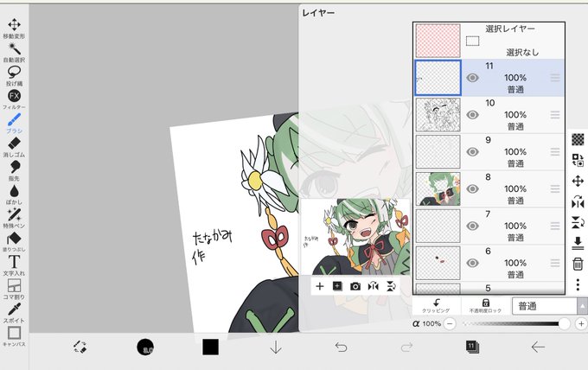Viewport: 588px width, 370px height.
Task: Add a special layer with filled plus icon
Action: (x=337, y=286)
